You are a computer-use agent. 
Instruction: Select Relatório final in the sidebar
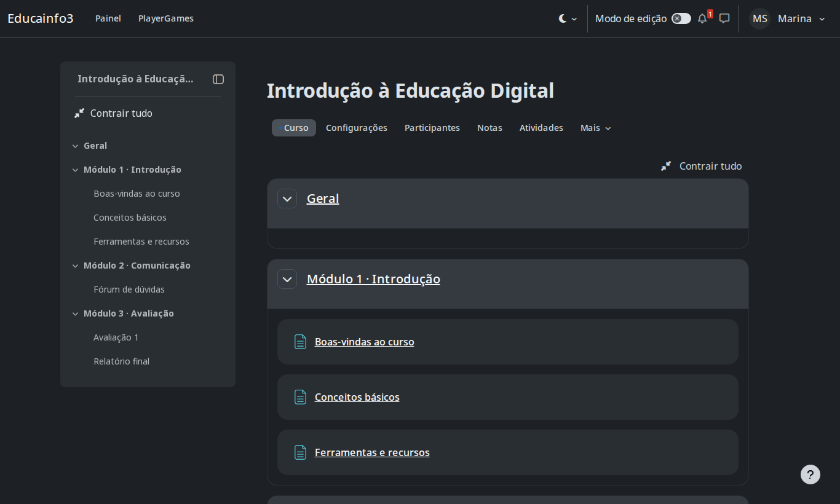(122, 361)
